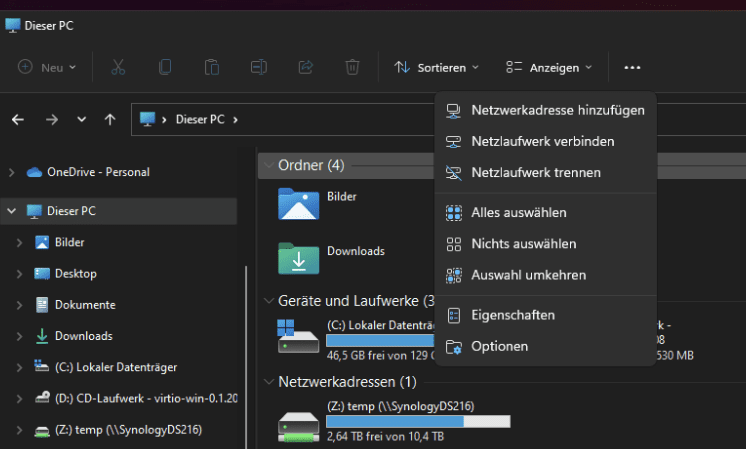The height and width of the screenshot is (449, 746).
Task: Select OneDrive - Personal in sidebar
Action: pyautogui.click(x=98, y=172)
